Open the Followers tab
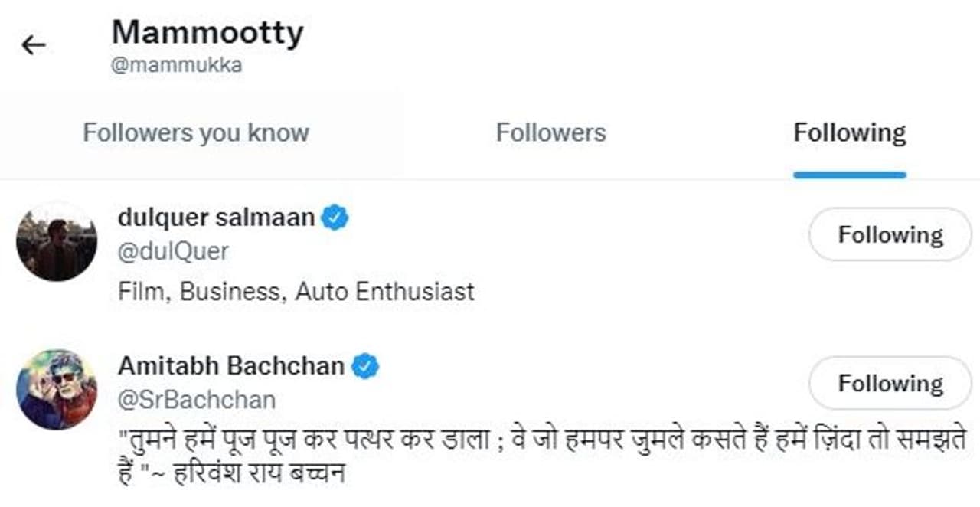980x507 pixels. click(550, 132)
